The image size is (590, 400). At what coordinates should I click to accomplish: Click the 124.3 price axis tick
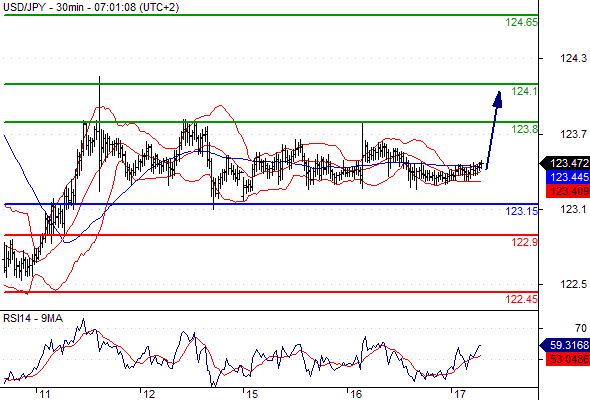tap(573, 58)
